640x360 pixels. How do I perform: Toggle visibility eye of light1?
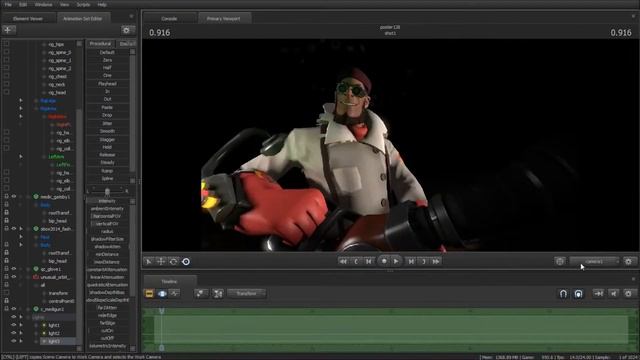tap(13, 325)
